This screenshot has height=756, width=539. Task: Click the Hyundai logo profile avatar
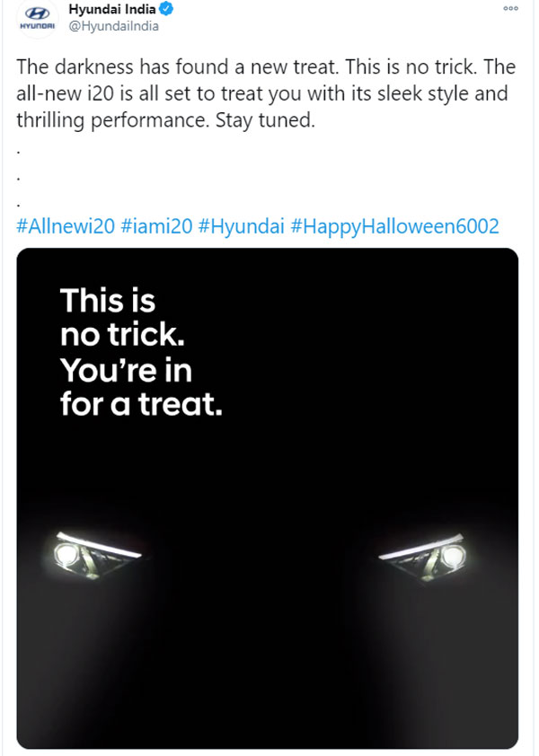click(x=37, y=20)
